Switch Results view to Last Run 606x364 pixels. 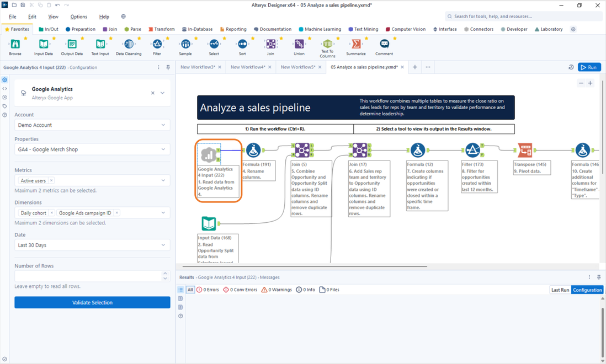tap(560, 290)
